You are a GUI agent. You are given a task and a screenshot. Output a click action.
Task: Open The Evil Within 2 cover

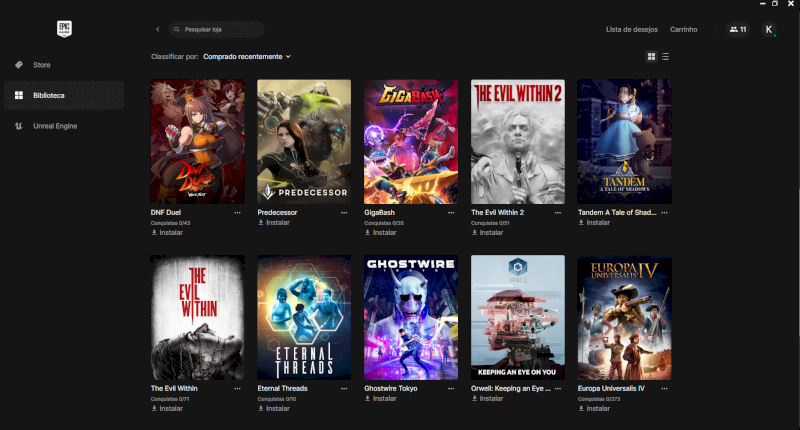(518, 142)
